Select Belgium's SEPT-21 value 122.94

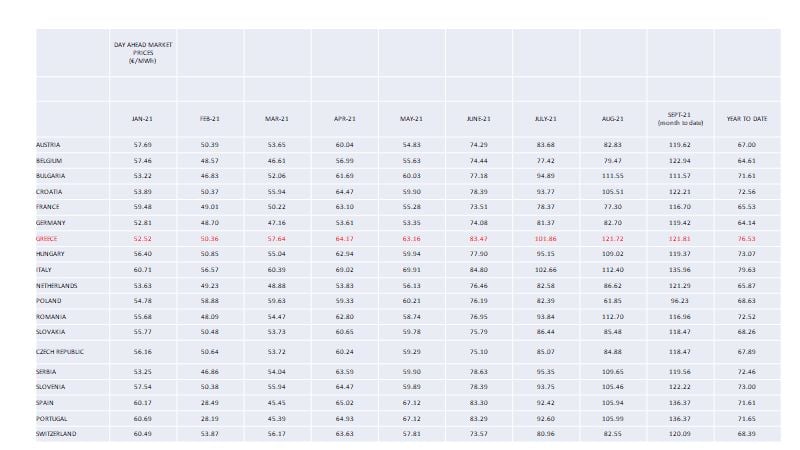point(680,161)
